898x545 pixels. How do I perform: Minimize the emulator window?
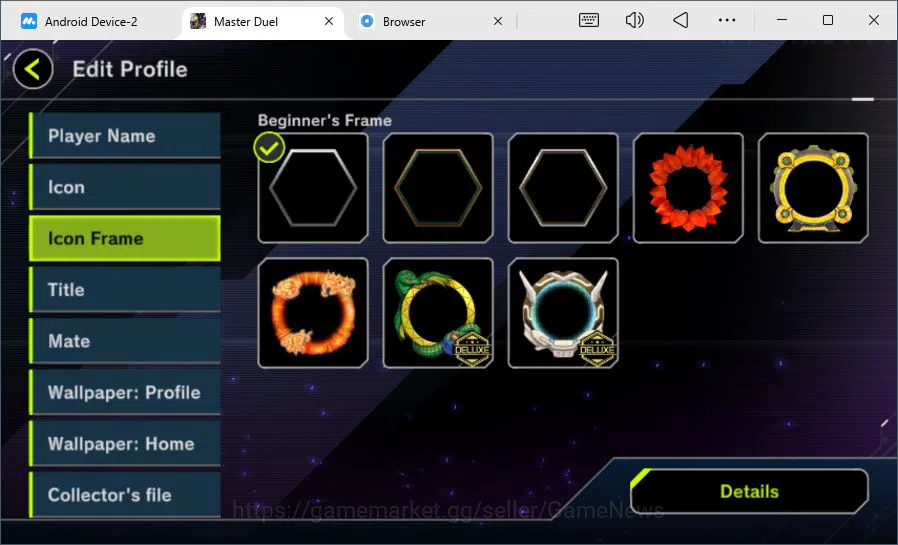click(x=782, y=20)
